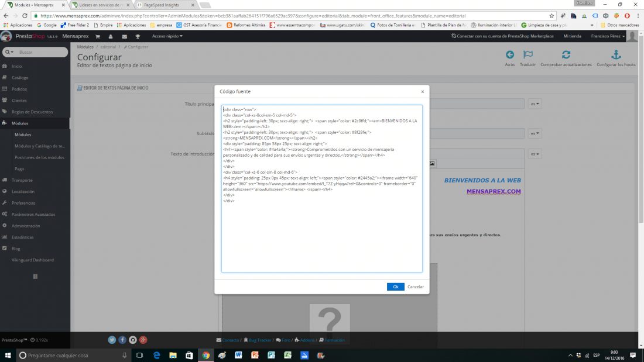Viewport: 644px width, 362px height.
Task: Open Módulos y Catálogo de temas submenu
Action: (40, 146)
